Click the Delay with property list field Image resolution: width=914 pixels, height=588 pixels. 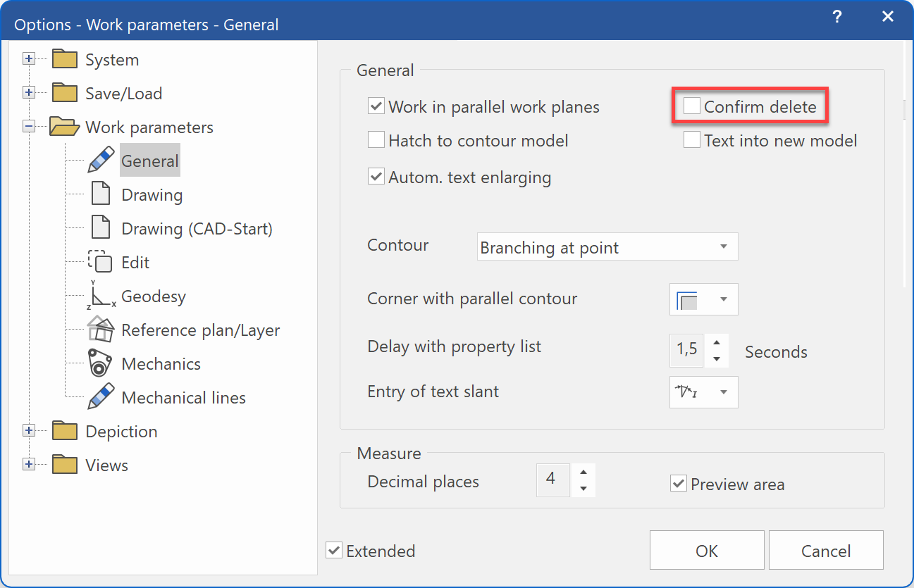tap(686, 350)
